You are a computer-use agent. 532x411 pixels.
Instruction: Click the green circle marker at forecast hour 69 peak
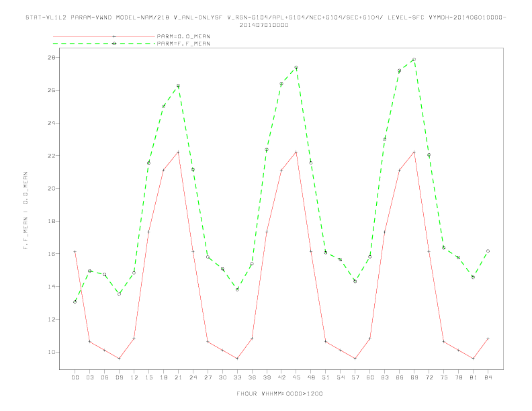(x=414, y=59)
